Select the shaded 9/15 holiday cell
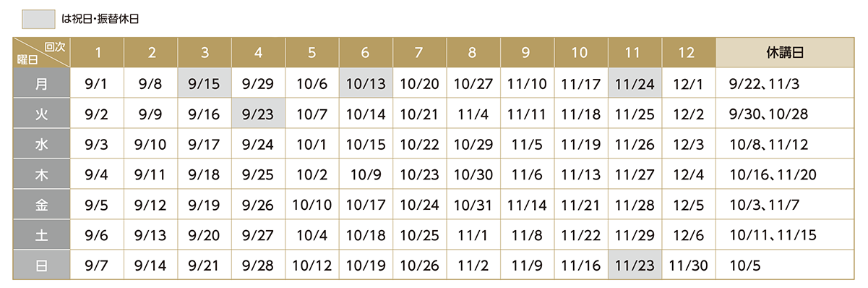Viewport: 868px width, 288px height. pos(205,83)
